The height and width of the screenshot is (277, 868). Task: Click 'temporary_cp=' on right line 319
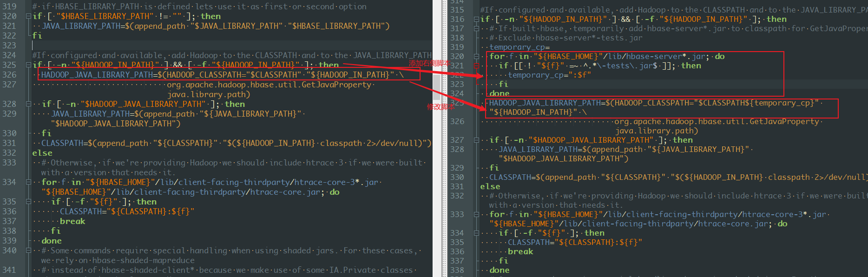[x=519, y=47]
